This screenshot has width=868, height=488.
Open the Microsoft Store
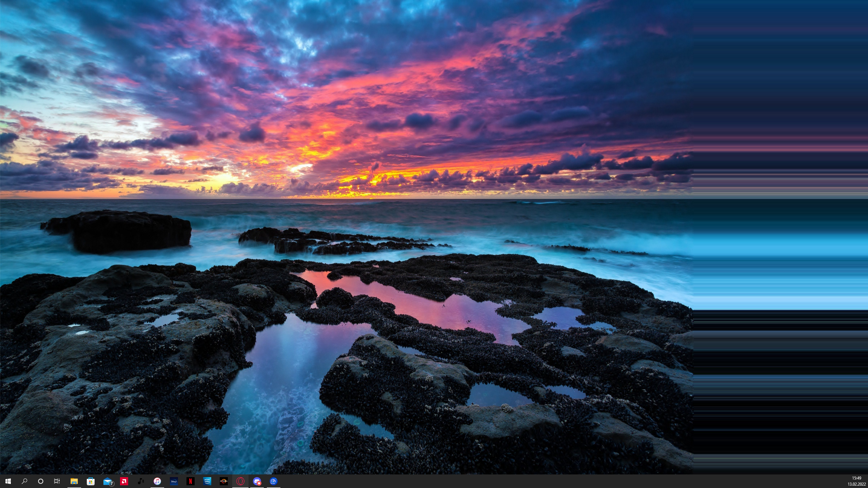pyautogui.click(x=90, y=481)
